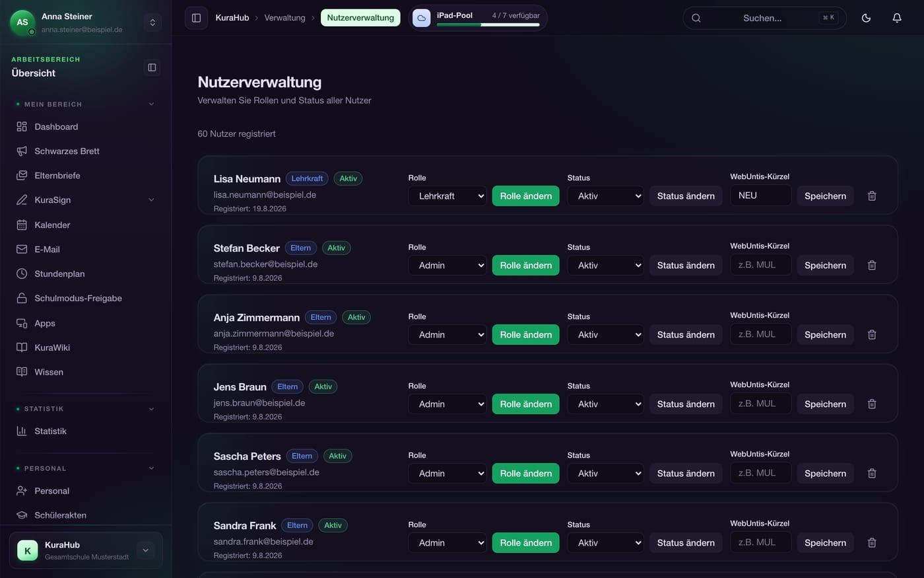Screen dimensions: 924x578
Task: Open the KuraHub school switcher at sidebar bottom
Action: click(x=86, y=550)
